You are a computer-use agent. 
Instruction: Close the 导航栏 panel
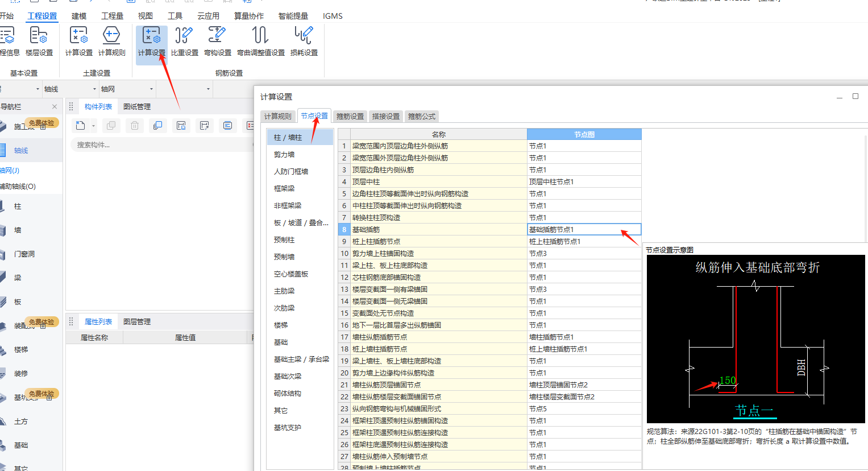55,106
